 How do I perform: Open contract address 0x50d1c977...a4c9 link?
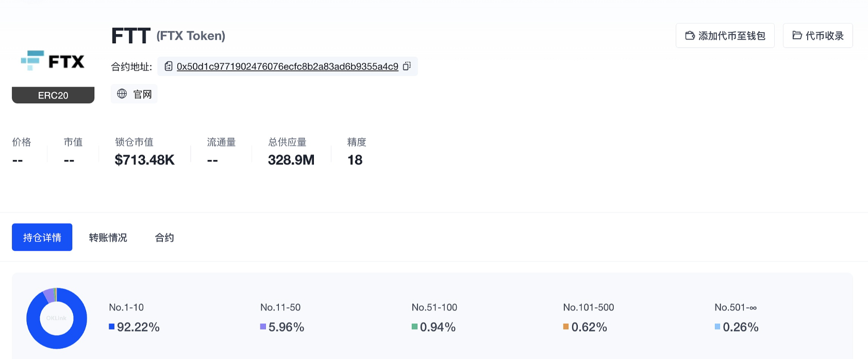[x=288, y=67]
